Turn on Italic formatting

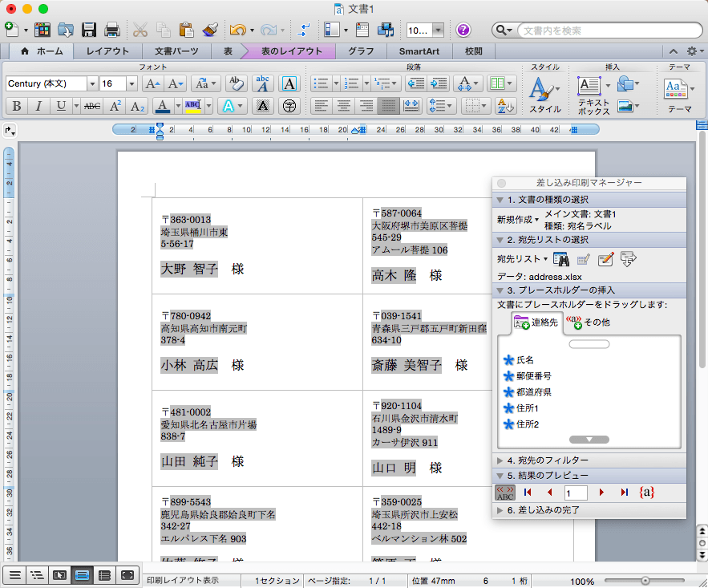coord(38,106)
